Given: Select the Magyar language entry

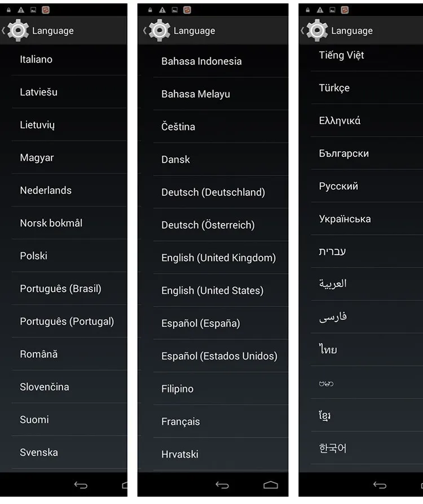Looking at the screenshot, I should coord(37,157).
